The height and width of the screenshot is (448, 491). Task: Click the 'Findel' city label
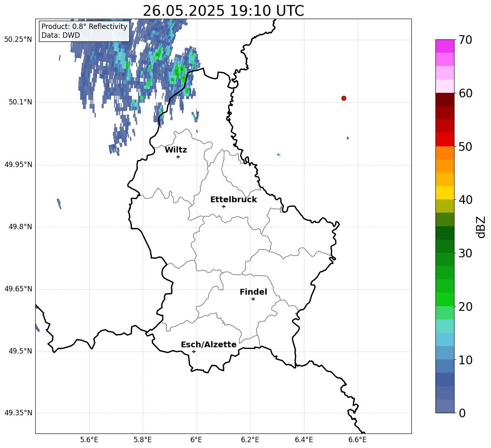click(253, 292)
